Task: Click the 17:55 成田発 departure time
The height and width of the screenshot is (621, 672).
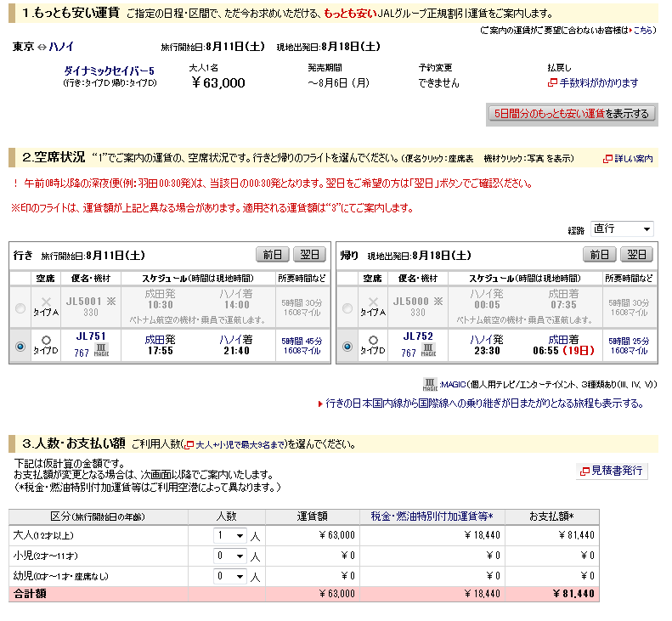Action: (161, 351)
